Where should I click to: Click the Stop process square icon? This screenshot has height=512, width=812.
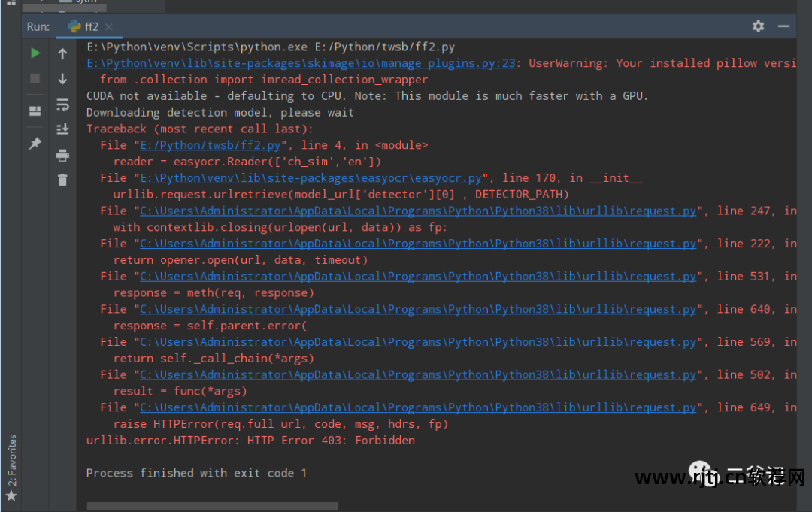[35, 78]
